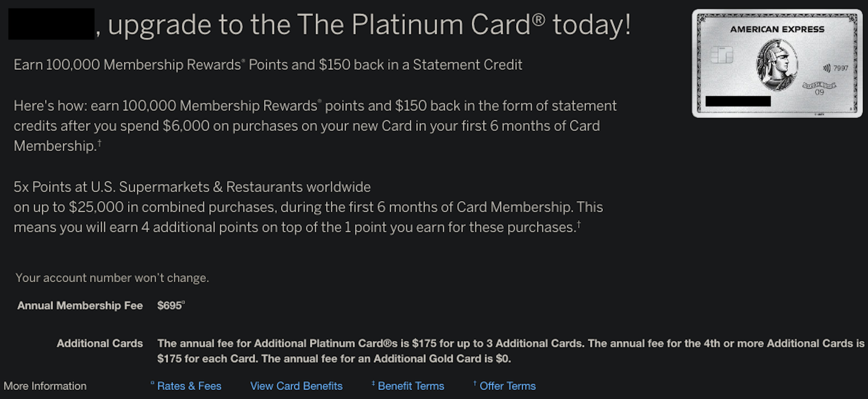Click the AMERICAN EXPRESS logo text on card
The width and height of the screenshot is (868, 399).
click(777, 30)
